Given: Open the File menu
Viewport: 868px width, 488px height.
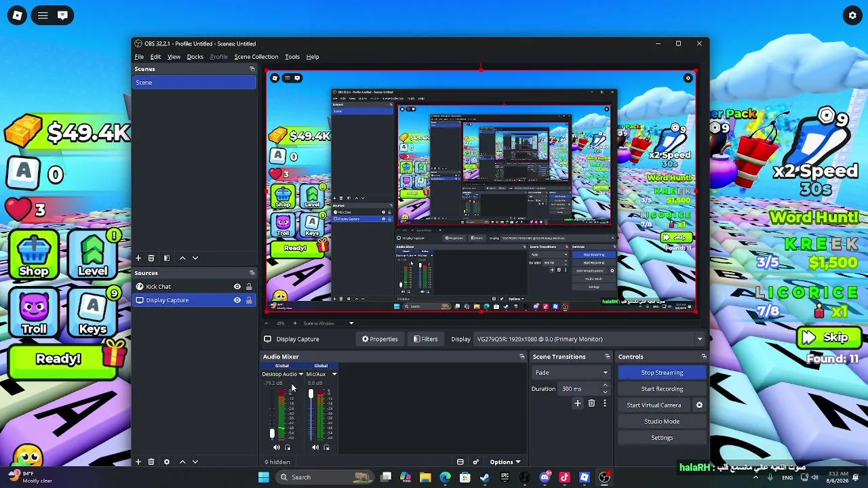Looking at the screenshot, I should point(139,57).
